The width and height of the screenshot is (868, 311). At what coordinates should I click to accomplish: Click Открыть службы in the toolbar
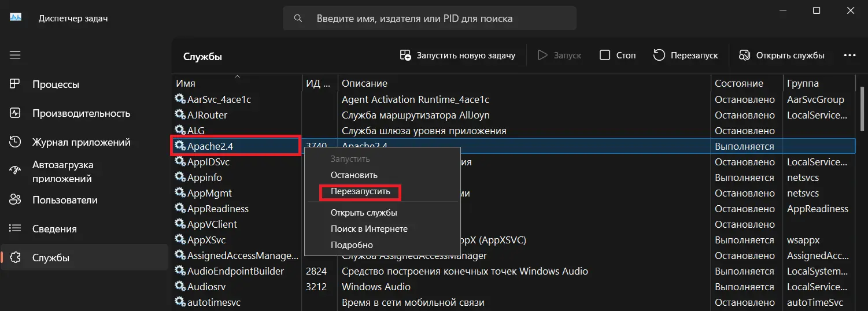[781, 55]
